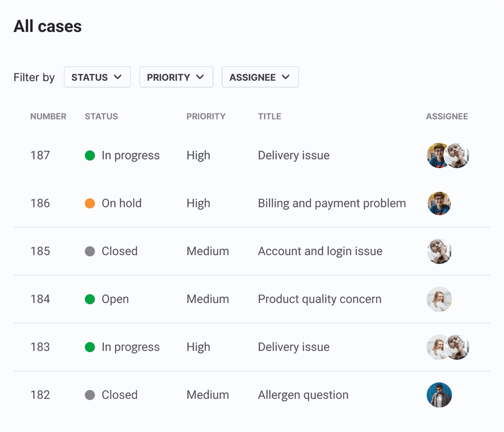Click the Product quality concern title
This screenshot has height=432, width=504.
click(319, 299)
